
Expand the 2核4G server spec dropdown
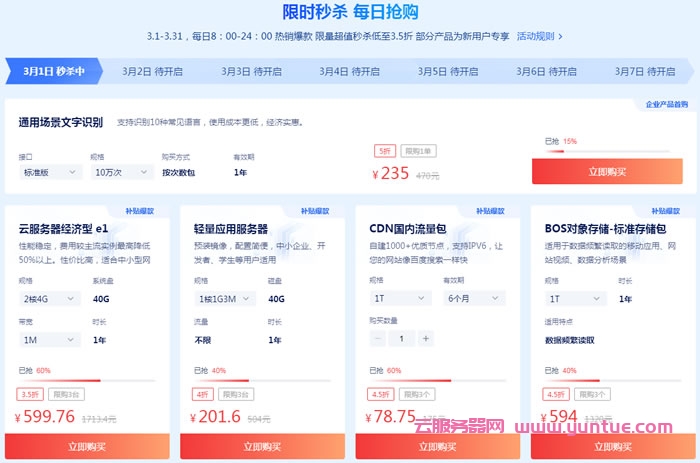pos(49,298)
